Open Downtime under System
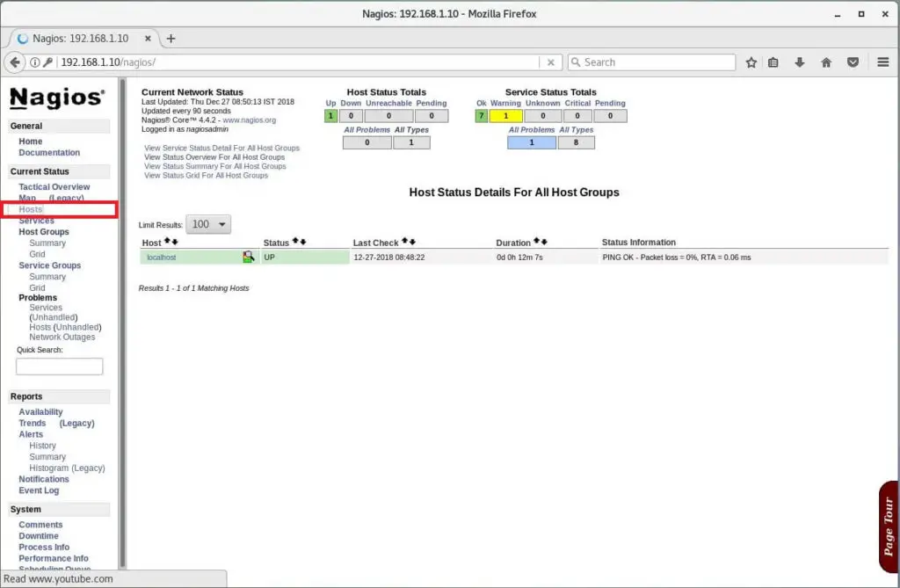 pyautogui.click(x=39, y=536)
